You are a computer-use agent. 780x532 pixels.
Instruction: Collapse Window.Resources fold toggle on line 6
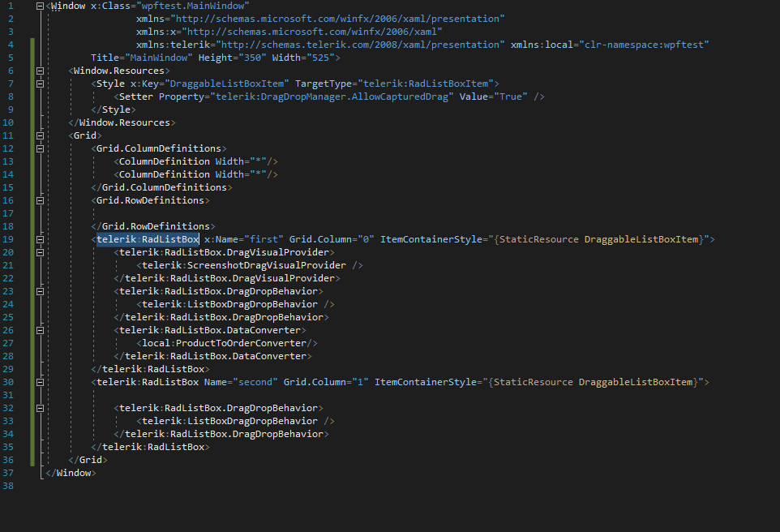click(41, 71)
